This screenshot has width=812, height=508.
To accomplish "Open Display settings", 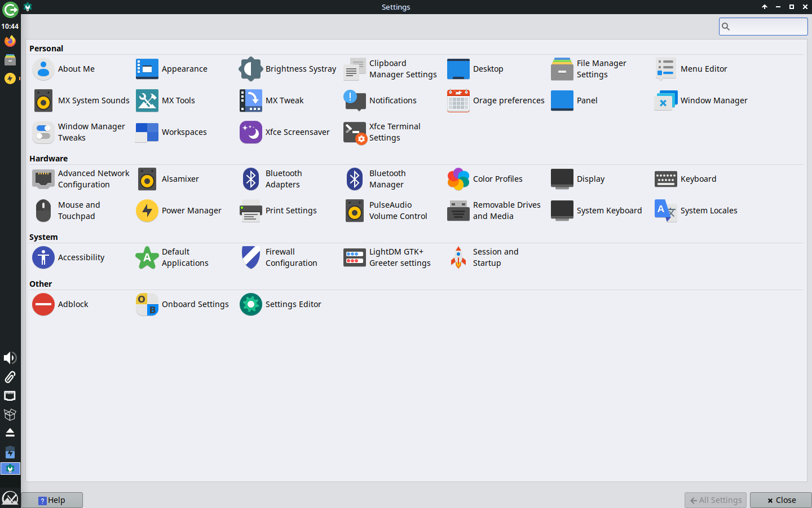I will 578,179.
